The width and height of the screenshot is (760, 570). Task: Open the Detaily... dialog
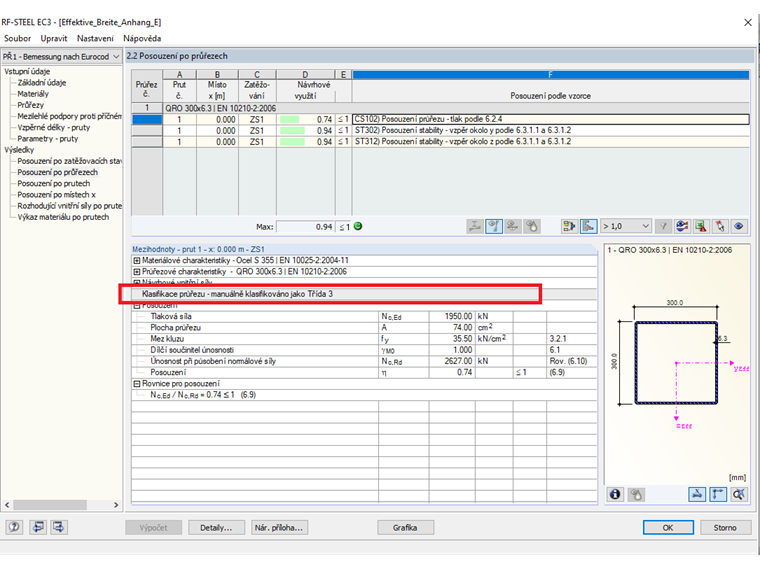216,527
